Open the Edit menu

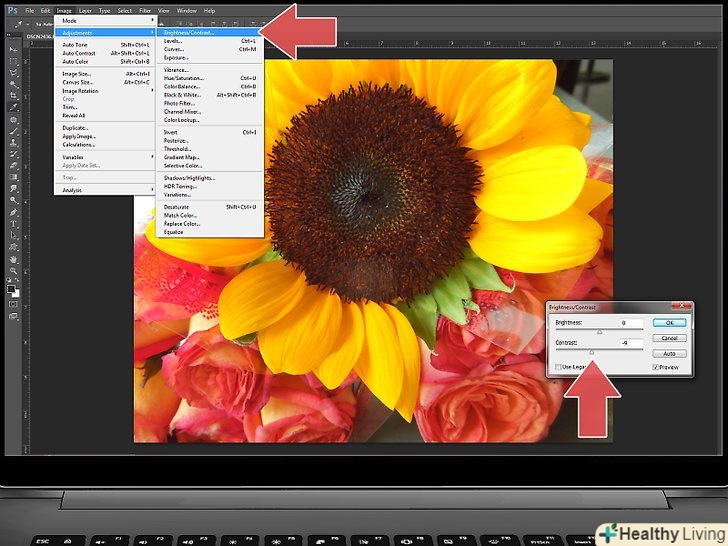pos(45,10)
